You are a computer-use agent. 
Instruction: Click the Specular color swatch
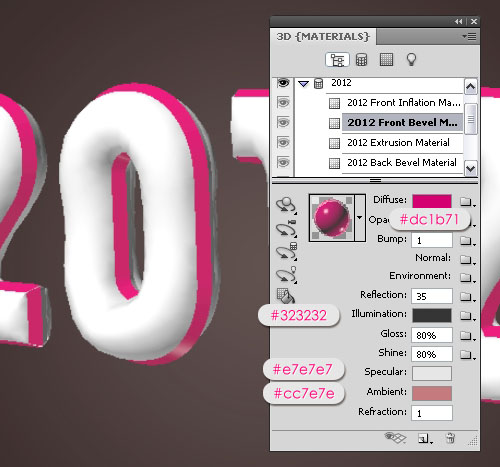[432, 373]
